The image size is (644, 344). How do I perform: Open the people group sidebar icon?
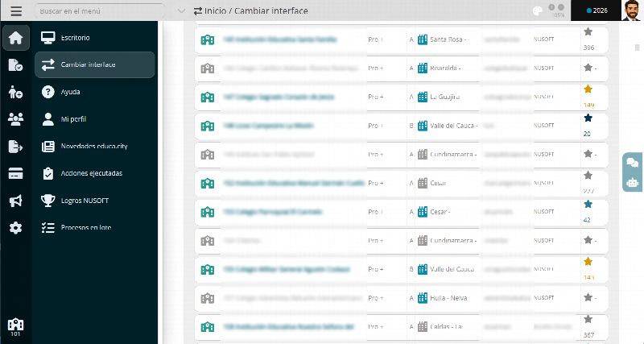[15, 119]
